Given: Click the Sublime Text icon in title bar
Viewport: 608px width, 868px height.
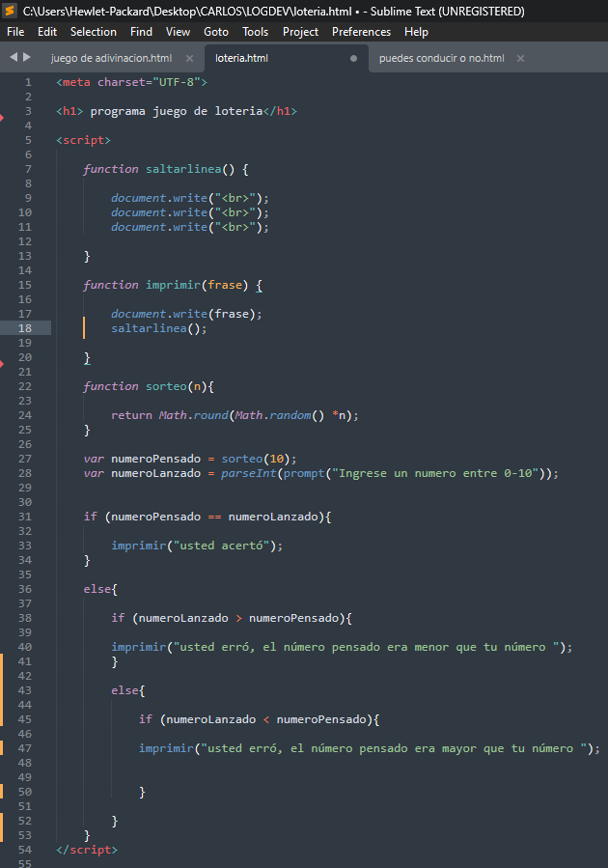Looking at the screenshot, I should click(10, 11).
